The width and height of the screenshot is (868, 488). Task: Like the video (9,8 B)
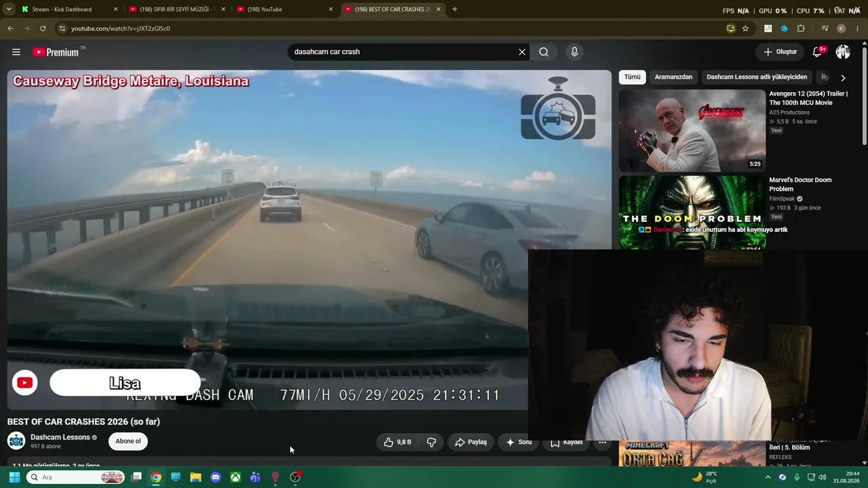(x=397, y=442)
